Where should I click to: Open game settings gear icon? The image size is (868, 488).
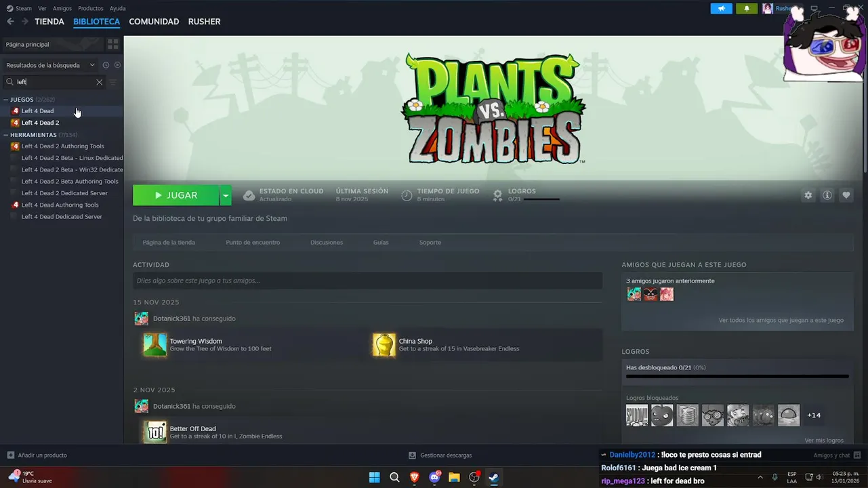(808, 195)
